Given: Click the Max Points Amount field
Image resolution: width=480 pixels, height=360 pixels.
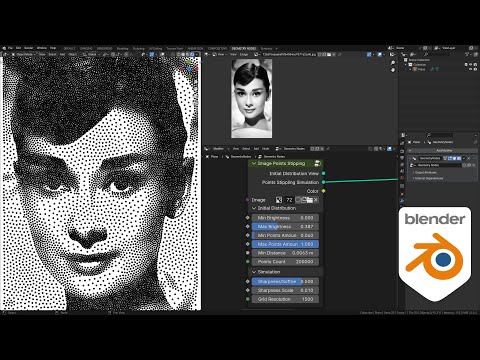Looking at the screenshot, I should (x=285, y=244).
